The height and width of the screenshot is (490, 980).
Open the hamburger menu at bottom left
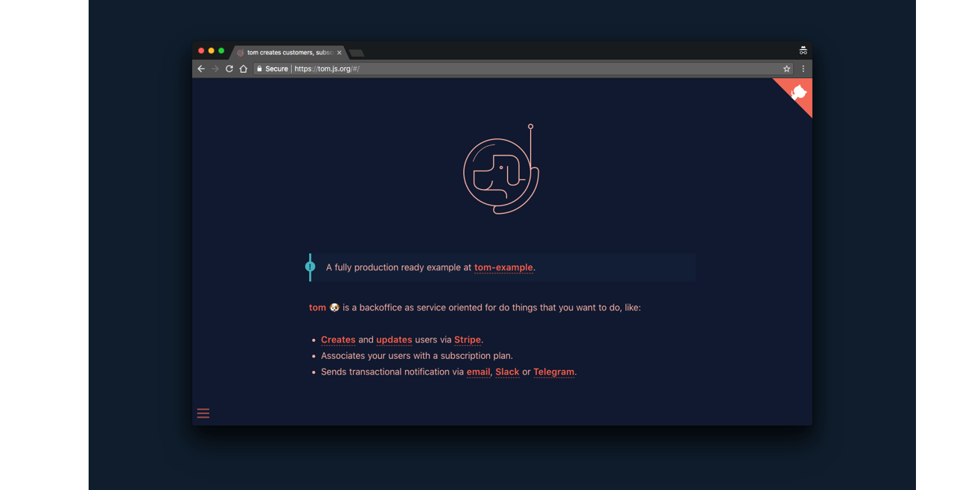(203, 413)
